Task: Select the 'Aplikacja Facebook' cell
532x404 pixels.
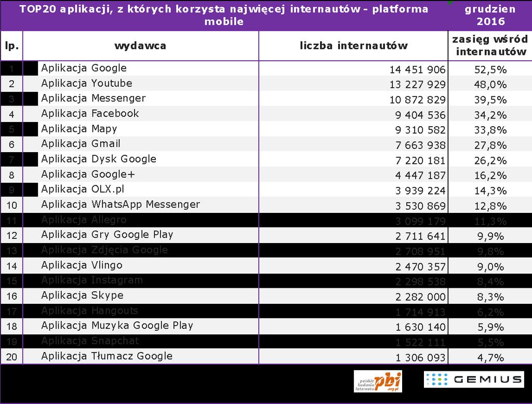Action: [x=90, y=114]
